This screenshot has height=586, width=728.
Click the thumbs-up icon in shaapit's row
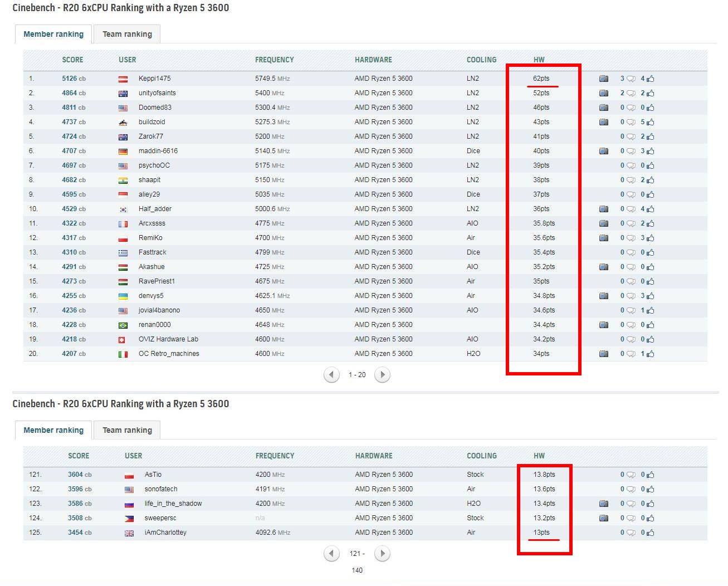pyautogui.click(x=651, y=180)
